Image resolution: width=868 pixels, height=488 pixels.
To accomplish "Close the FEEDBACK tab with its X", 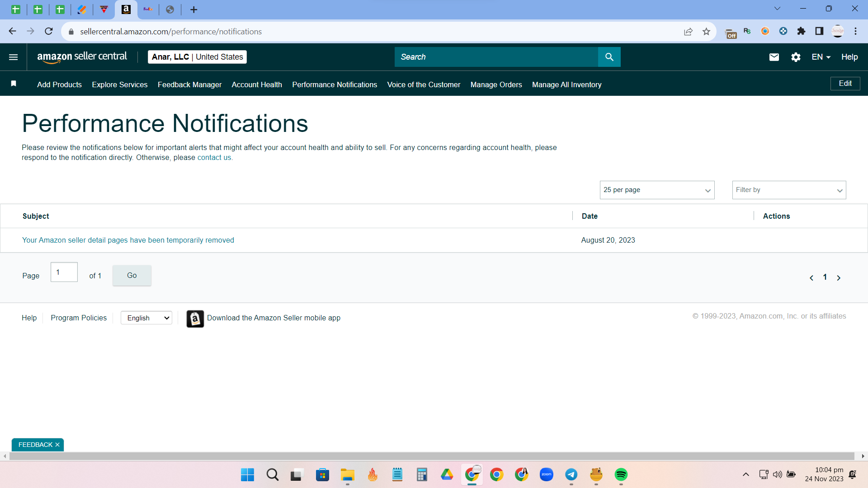I will (x=57, y=445).
